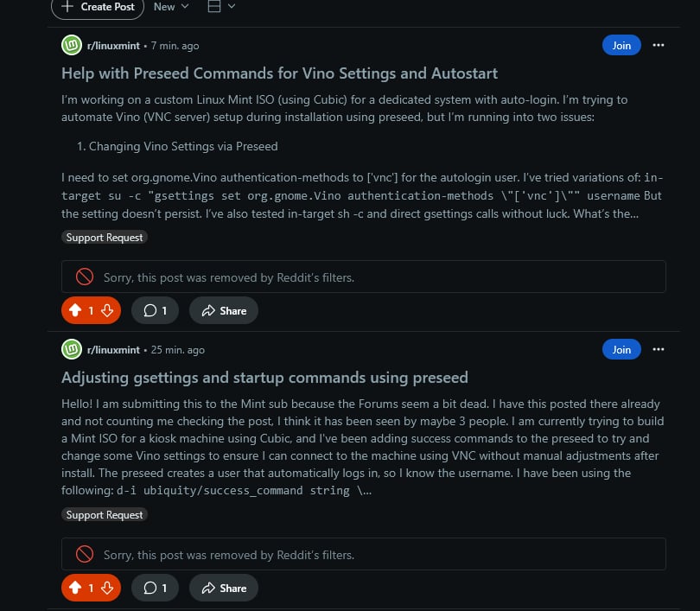Downvote the Adjusting gsettings post
700x611 pixels.
[x=107, y=588]
